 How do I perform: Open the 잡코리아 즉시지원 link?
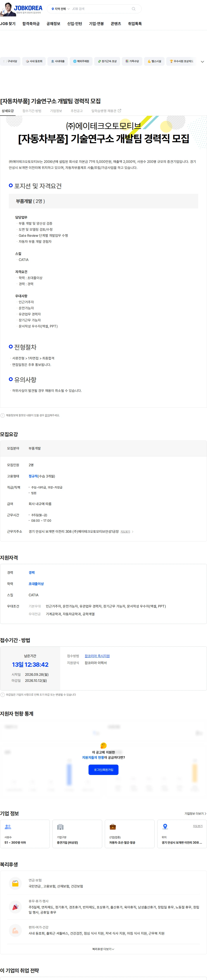[97, 656]
